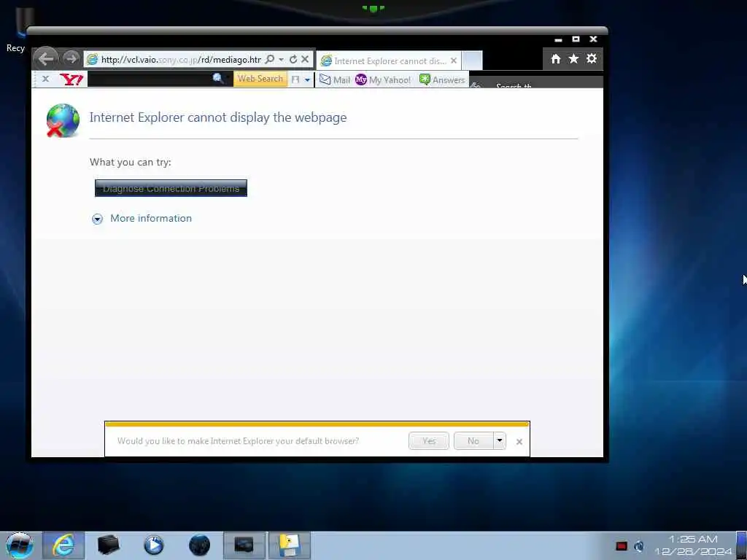The image size is (747, 560).
Task: Go back with the browser back arrow
Action: [46, 58]
